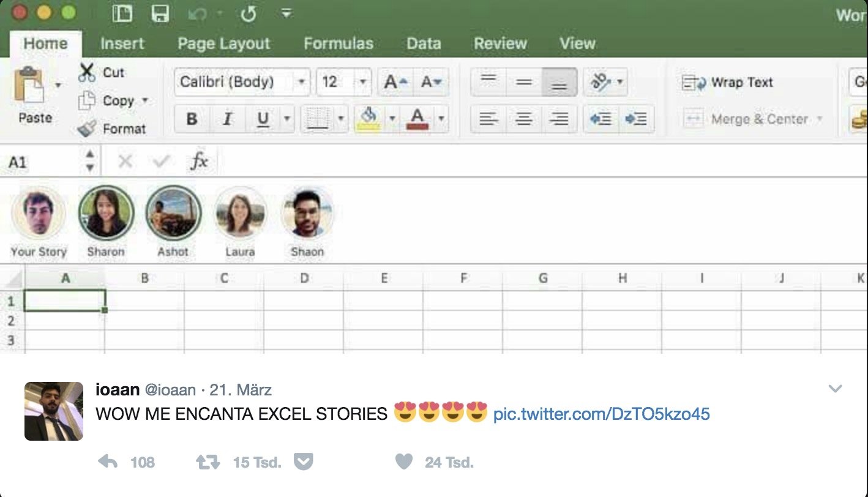Align text to middle vertically
This screenshot has width=868, height=497.
(523, 82)
